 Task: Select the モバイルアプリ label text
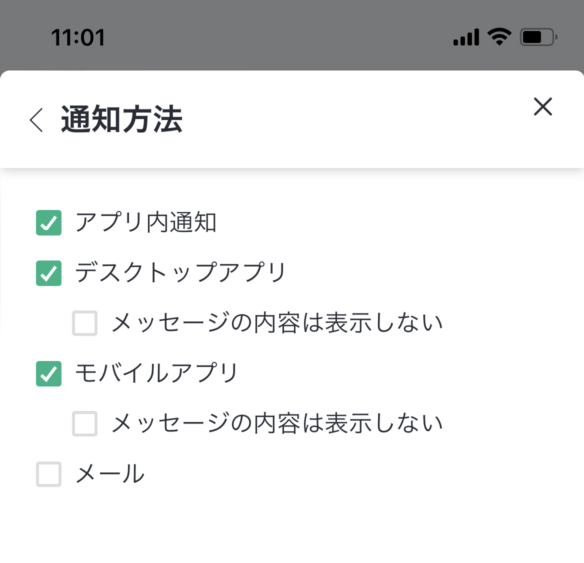coord(156,373)
